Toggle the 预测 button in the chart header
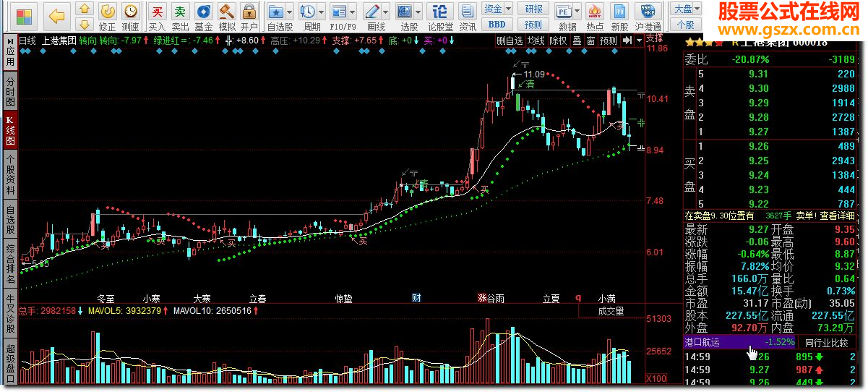Screen dimensions: 868x392 pyautogui.click(x=609, y=41)
